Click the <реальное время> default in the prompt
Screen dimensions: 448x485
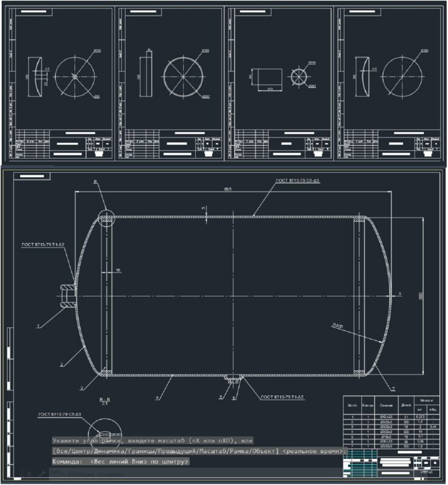pyautogui.click(x=313, y=451)
